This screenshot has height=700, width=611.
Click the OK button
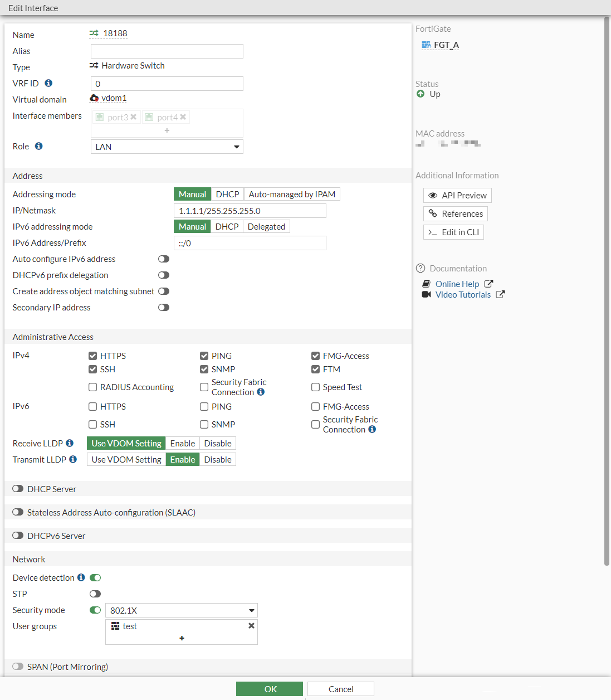click(x=270, y=688)
